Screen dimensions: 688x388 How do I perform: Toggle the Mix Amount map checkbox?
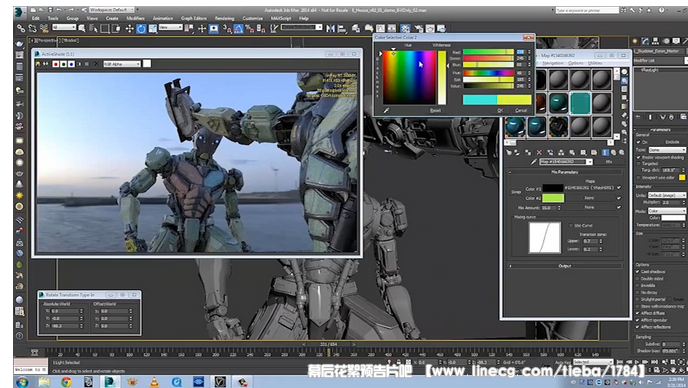619,207
